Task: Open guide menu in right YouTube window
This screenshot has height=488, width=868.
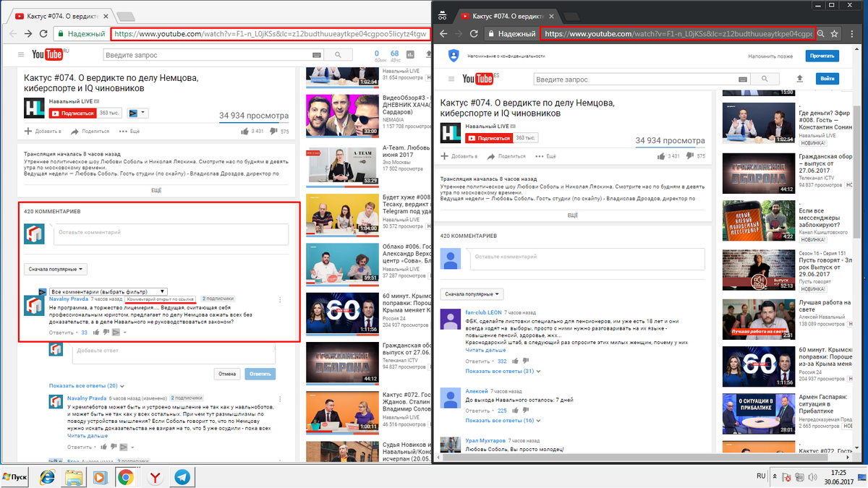Action: tap(451, 79)
